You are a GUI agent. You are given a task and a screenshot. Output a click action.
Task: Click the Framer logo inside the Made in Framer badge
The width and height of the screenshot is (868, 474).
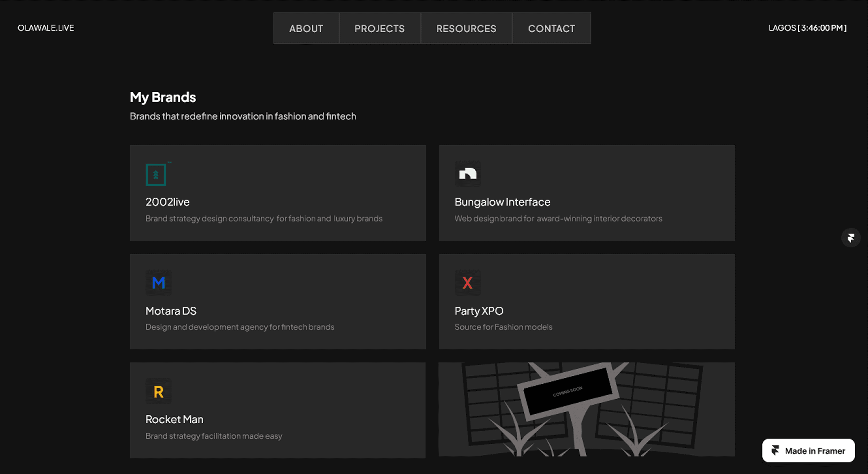tap(775, 450)
